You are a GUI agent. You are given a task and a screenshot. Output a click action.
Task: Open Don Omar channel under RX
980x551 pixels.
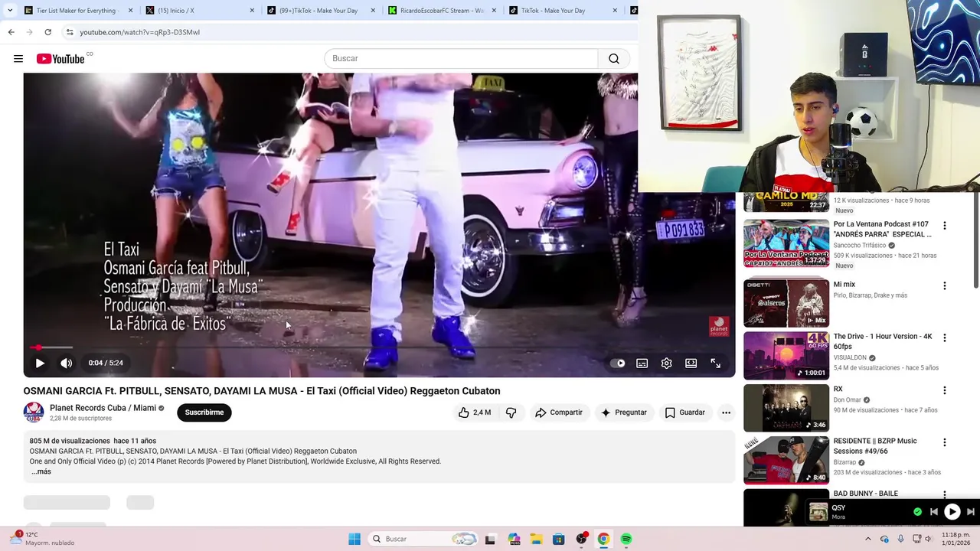(x=847, y=400)
